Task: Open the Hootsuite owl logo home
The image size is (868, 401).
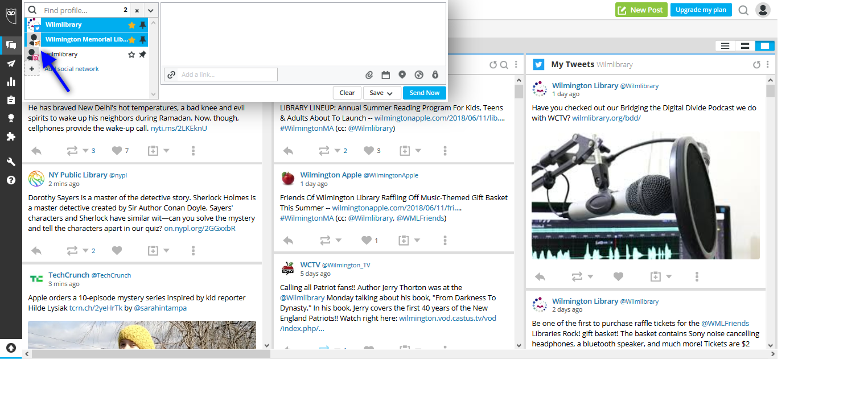Action: click(11, 16)
